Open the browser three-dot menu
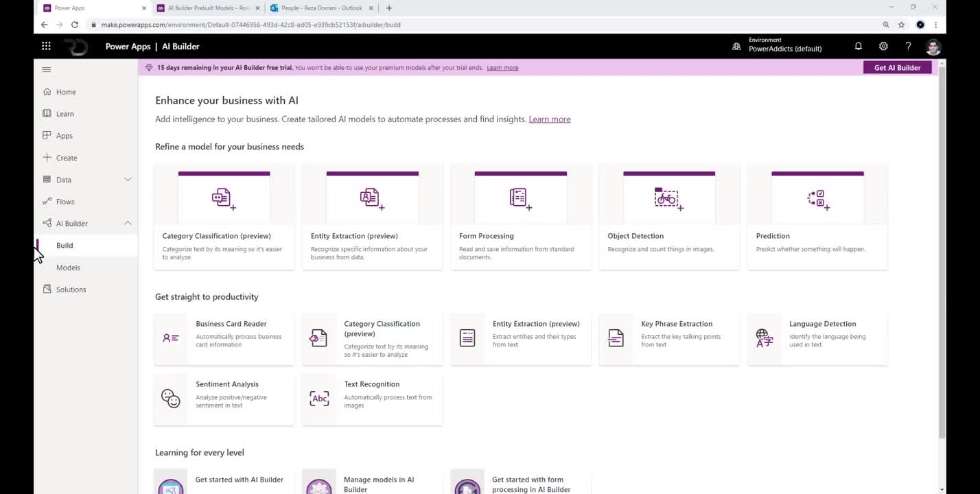 [x=935, y=25]
